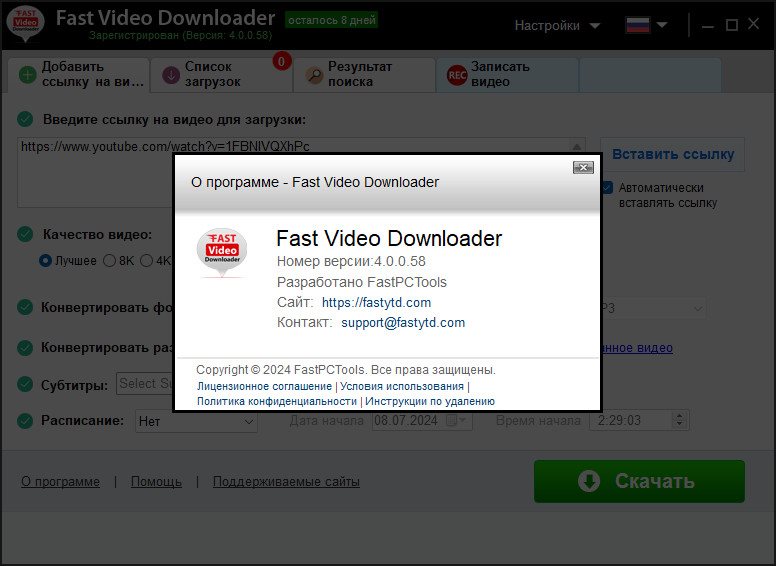Open the Помощь link

[156, 481]
